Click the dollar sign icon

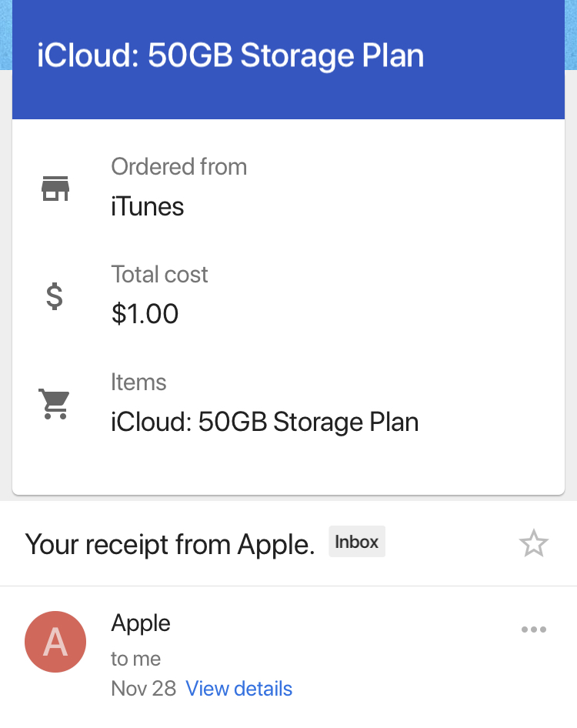pyautogui.click(x=55, y=296)
